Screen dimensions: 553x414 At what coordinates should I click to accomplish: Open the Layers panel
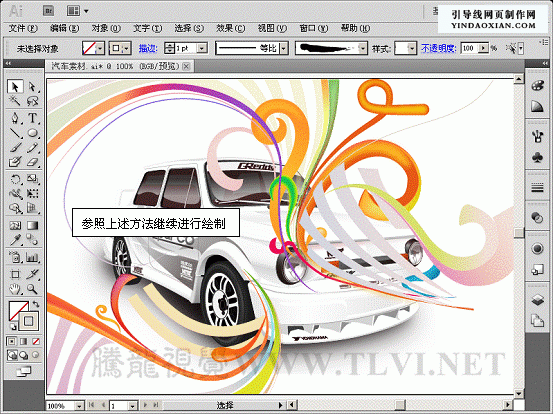pos(537,300)
